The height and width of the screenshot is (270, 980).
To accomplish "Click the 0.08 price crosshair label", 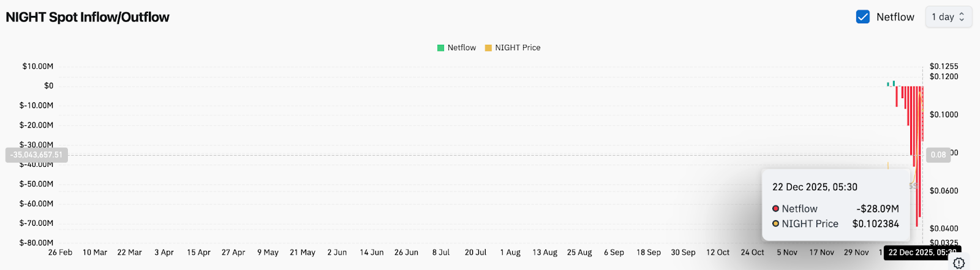I will (938, 155).
